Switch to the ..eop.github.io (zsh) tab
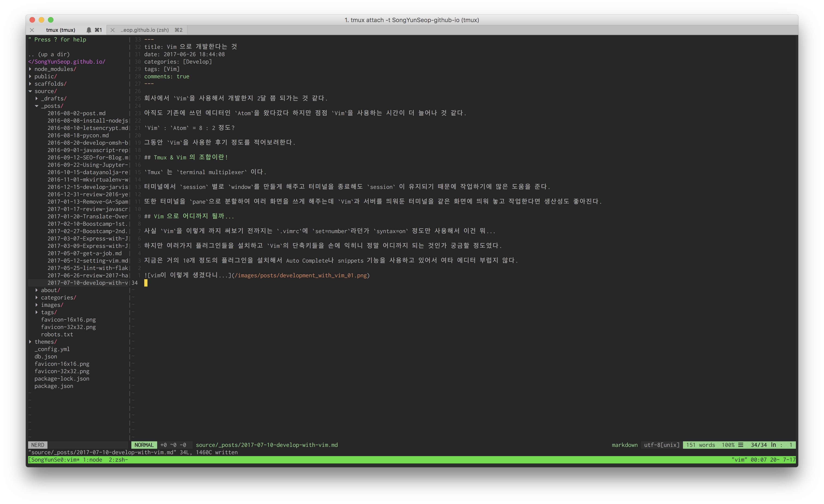This screenshot has width=824, height=504. [145, 30]
